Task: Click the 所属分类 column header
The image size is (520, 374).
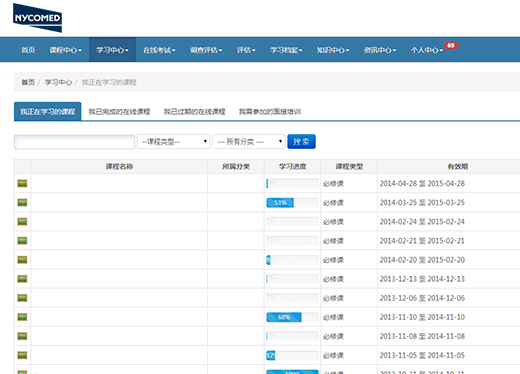Action: click(236, 166)
